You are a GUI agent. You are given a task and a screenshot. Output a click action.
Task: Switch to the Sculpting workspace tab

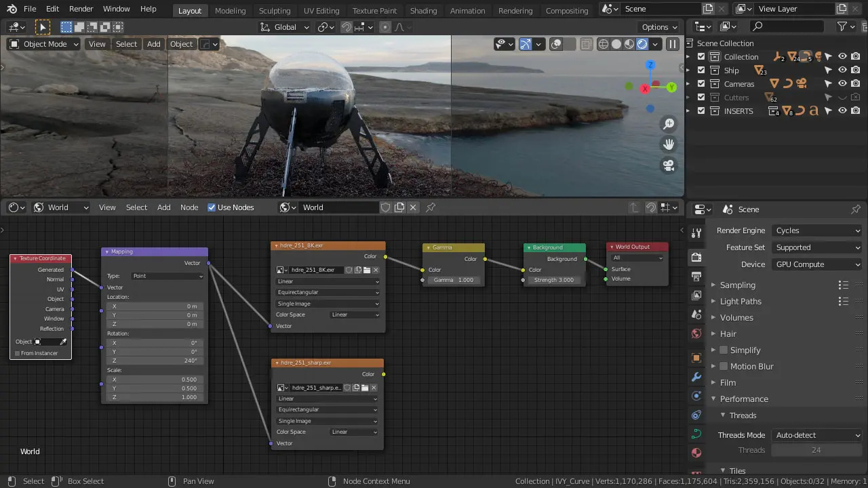(x=275, y=10)
